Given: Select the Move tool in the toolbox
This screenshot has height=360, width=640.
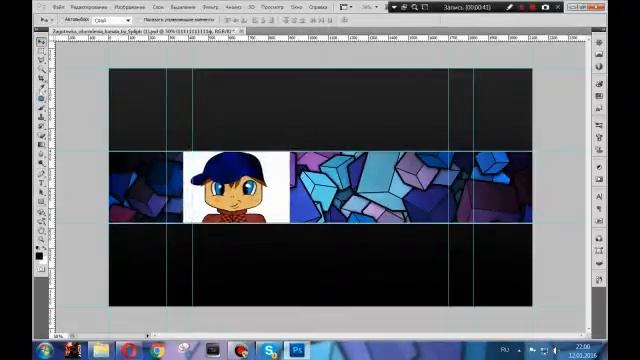Looking at the screenshot, I should coord(41,42).
